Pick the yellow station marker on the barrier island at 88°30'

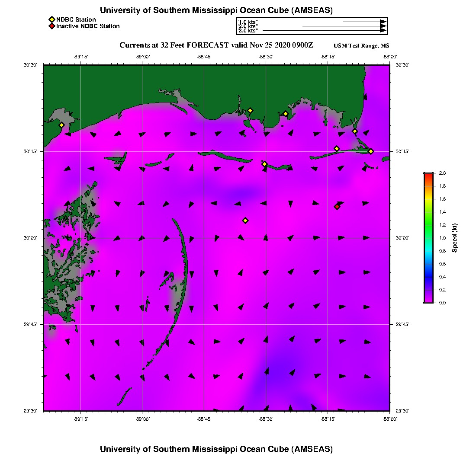[264, 164]
